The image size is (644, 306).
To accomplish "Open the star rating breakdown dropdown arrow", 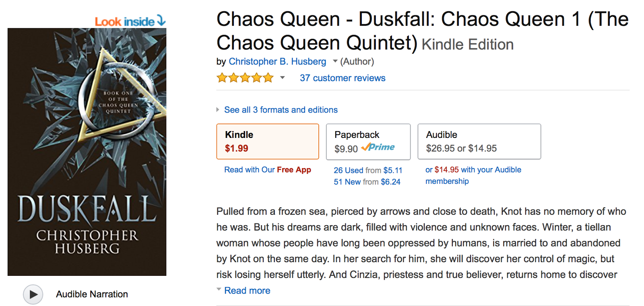I will (x=283, y=78).
